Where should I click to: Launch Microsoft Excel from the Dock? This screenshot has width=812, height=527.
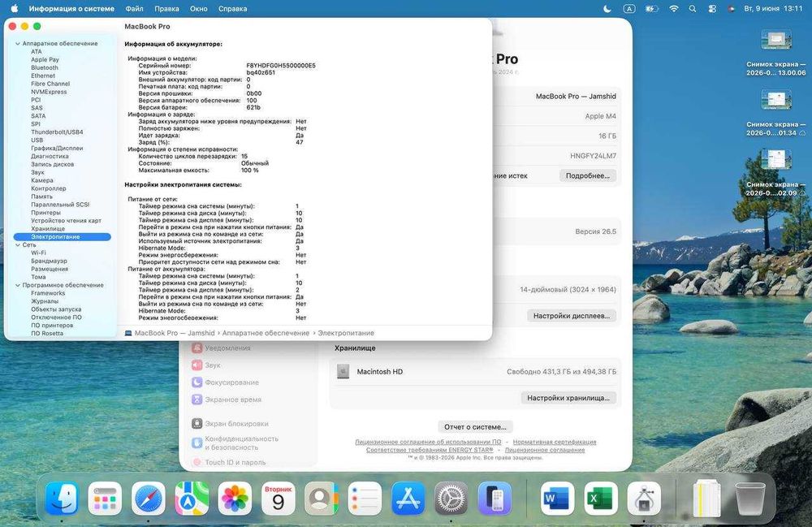[601, 499]
